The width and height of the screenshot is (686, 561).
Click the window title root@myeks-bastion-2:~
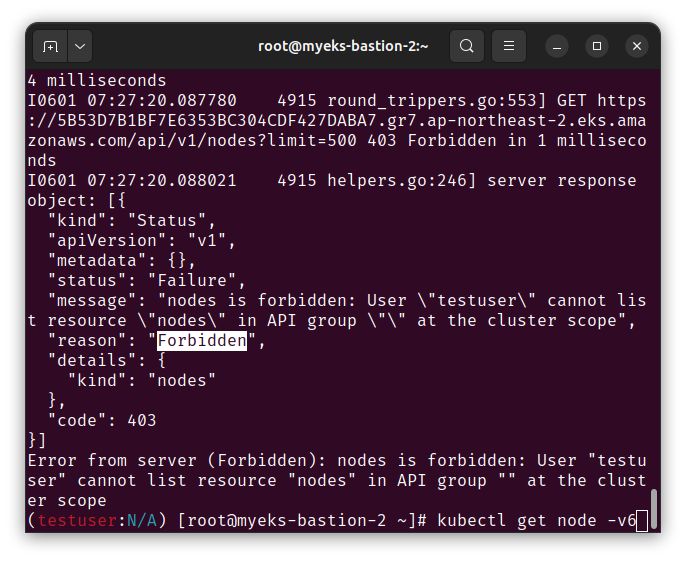tap(343, 46)
